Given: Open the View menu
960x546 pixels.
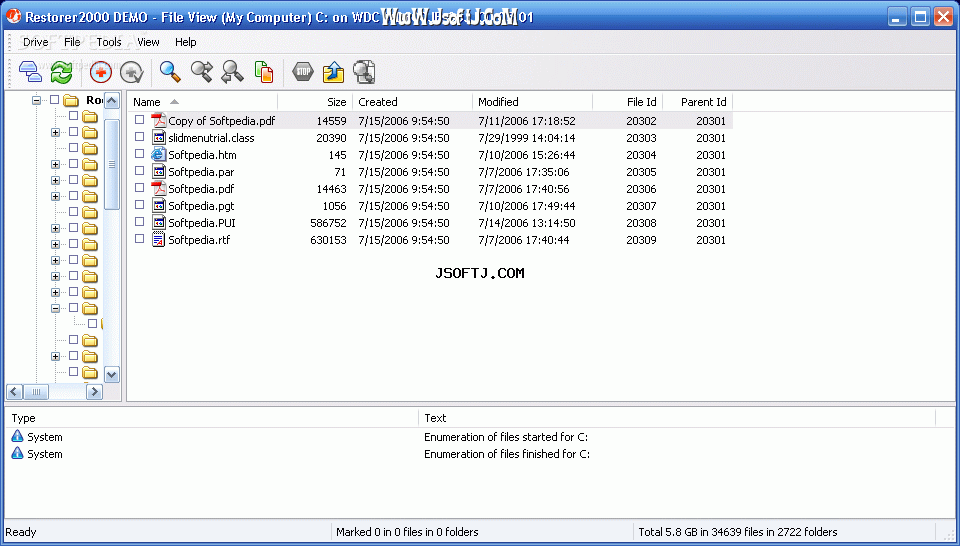Looking at the screenshot, I should (x=148, y=42).
